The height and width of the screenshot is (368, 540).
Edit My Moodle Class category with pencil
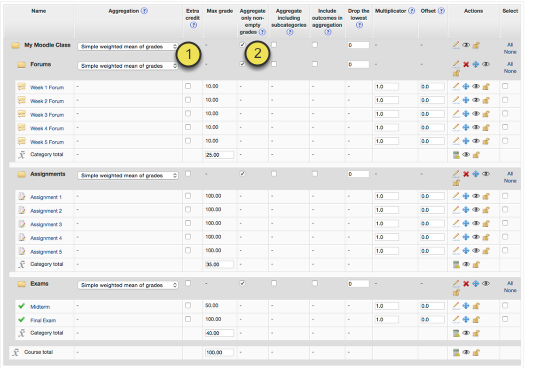coord(456,45)
